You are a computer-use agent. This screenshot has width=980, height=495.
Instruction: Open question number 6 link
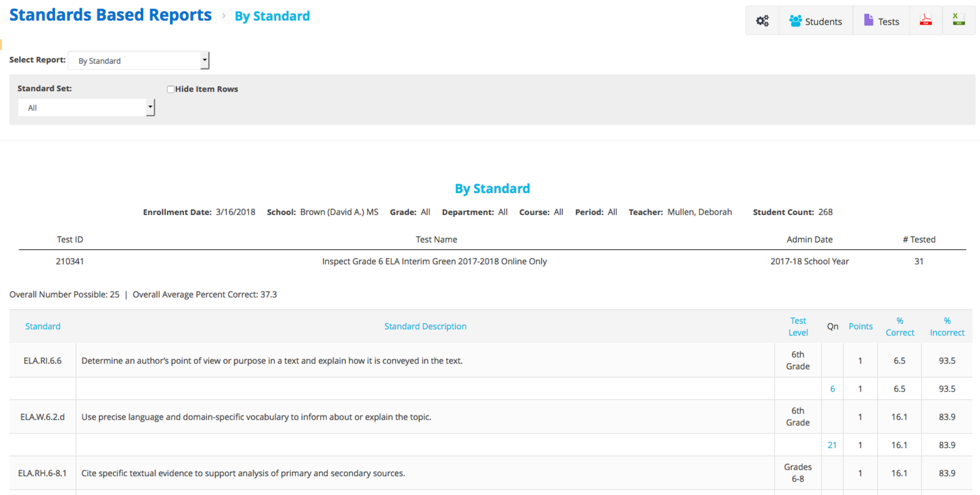(832, 389)
